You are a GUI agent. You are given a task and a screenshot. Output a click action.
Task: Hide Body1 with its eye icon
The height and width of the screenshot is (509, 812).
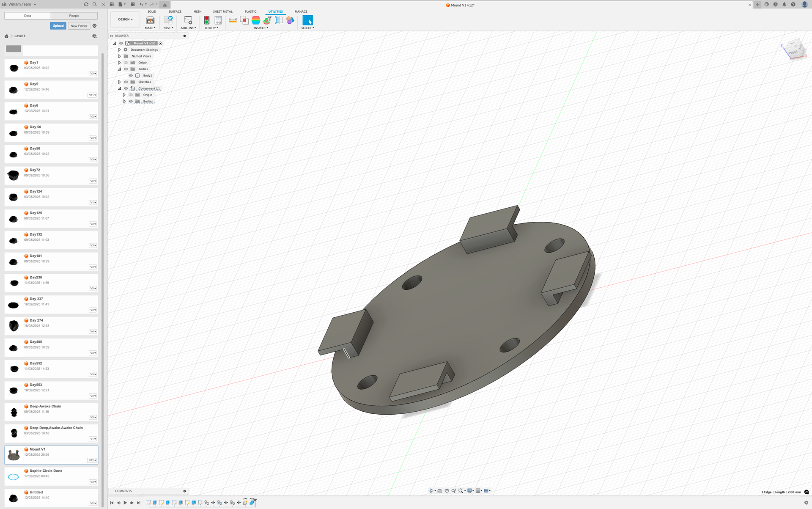(131, 75)
